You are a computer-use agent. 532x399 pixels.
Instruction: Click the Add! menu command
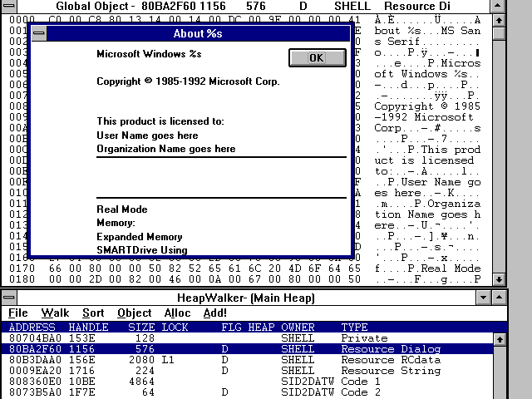click(214, 313)
